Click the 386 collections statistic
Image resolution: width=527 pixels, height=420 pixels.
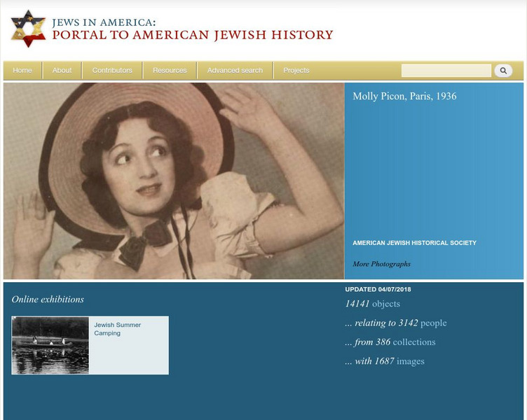point(390,342)
